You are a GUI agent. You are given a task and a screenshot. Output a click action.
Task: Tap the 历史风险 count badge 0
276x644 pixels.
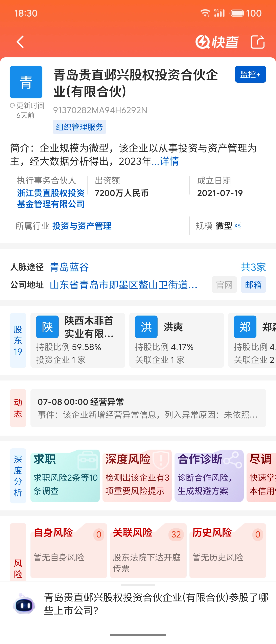click(258, 534)
